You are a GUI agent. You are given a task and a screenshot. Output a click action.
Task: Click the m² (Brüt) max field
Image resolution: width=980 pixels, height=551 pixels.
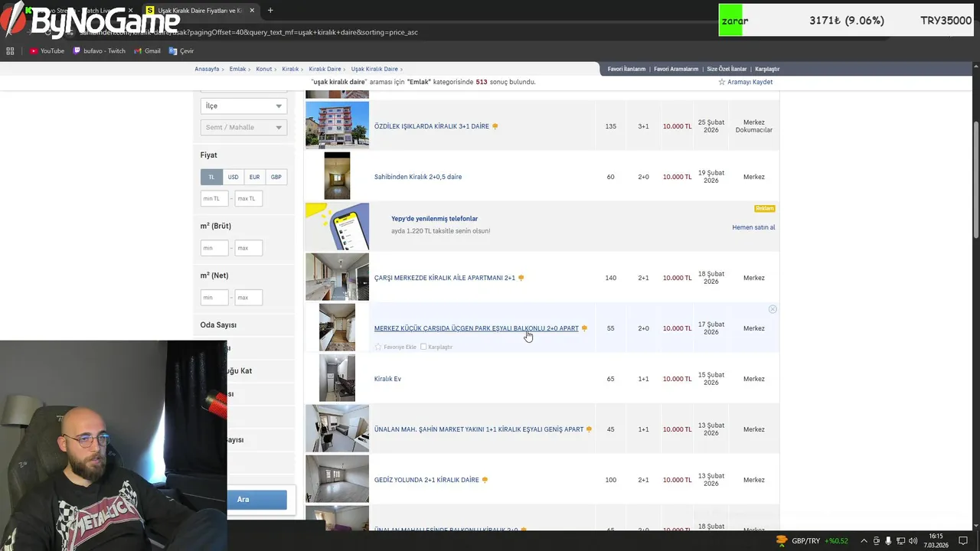(249, 248)
